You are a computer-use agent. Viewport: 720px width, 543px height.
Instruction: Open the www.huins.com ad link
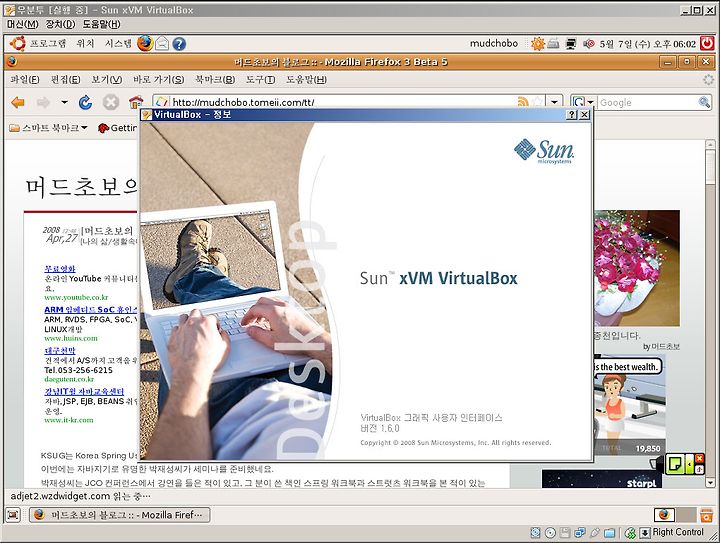tap(71, 338)
